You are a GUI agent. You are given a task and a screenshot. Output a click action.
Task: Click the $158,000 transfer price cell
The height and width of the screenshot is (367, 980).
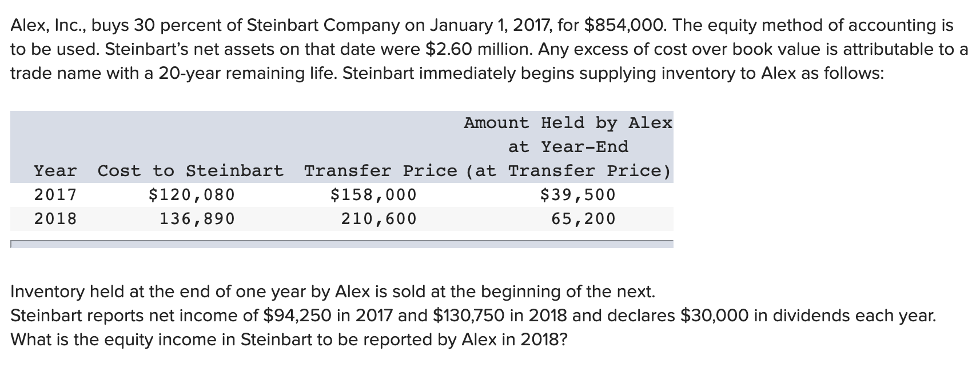[374, 195]
